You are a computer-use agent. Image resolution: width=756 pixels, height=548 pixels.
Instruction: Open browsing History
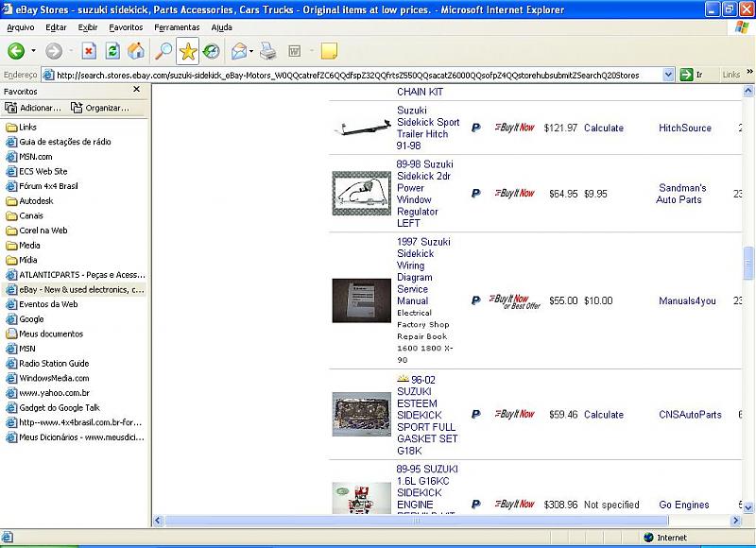point(211,51)
